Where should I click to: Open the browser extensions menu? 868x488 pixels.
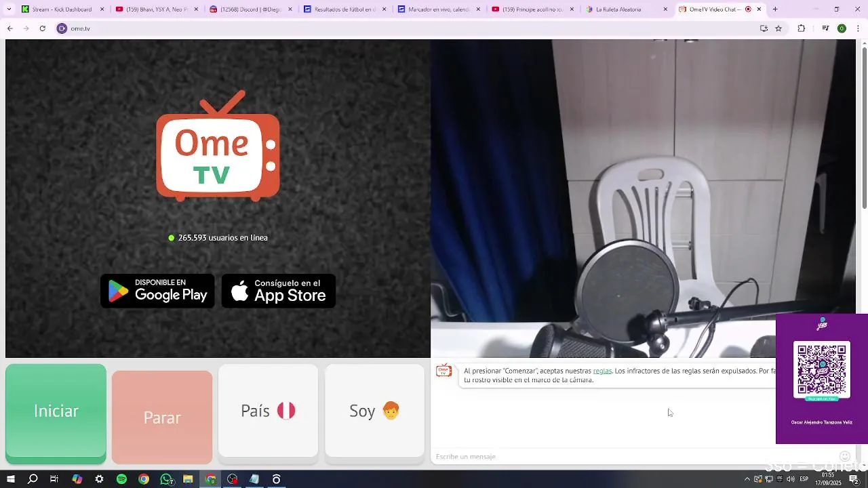802,28
